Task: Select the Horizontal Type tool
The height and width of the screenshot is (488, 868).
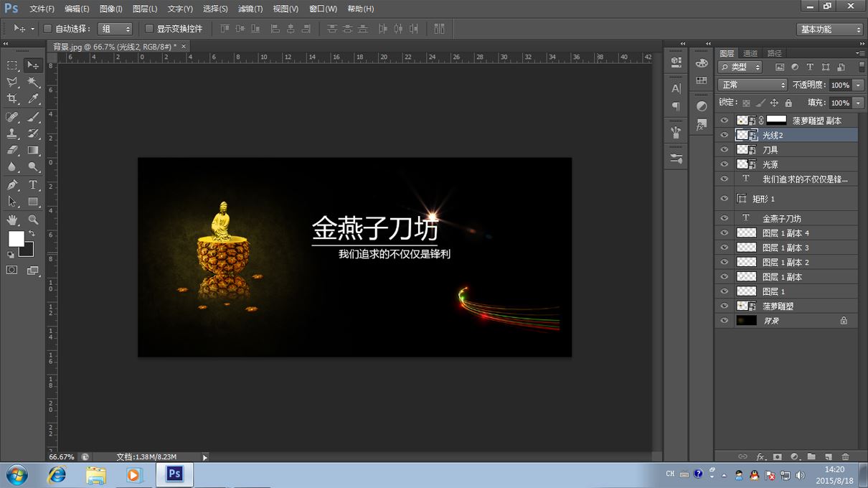Action: [x=33, y=185]
